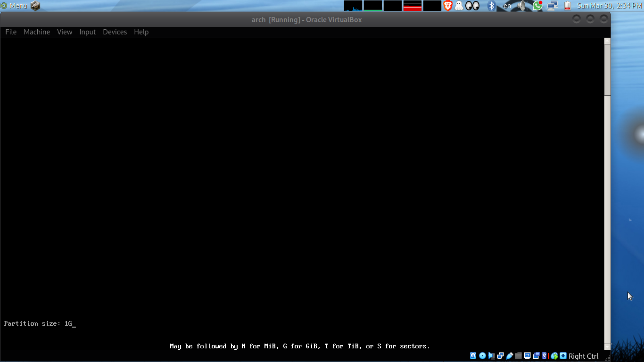Open the Bluetooth tray icon
The image size is (644, 362).
tap(492, 6)
